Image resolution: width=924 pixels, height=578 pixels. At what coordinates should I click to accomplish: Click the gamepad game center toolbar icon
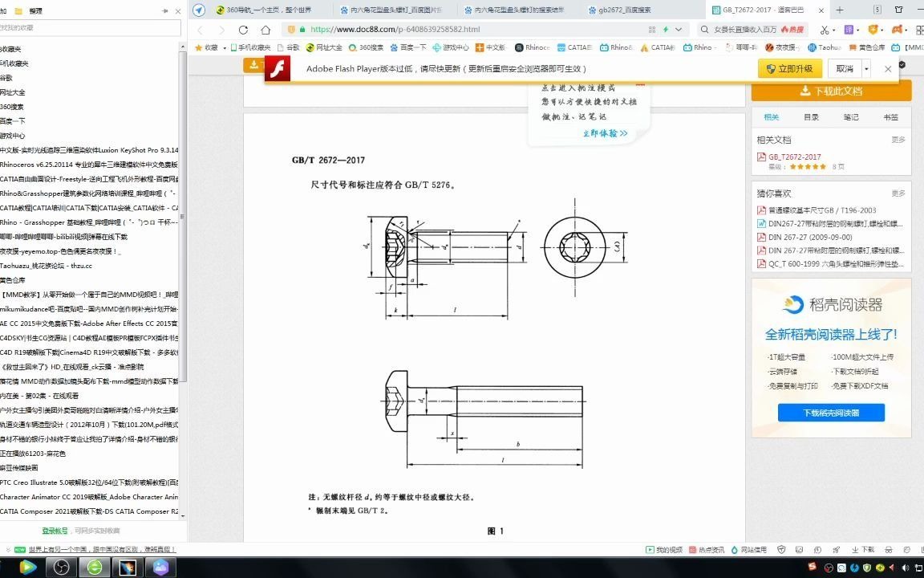[898, 31]
